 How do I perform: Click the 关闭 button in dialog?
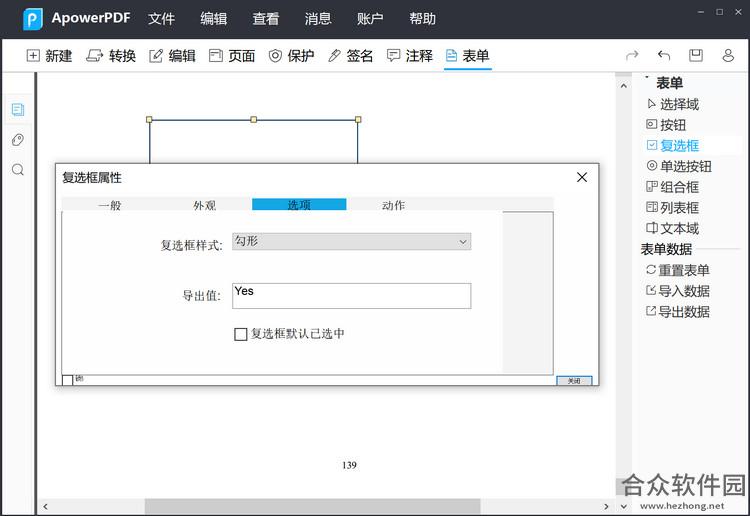pyautogui.click(x=574, y=381)
